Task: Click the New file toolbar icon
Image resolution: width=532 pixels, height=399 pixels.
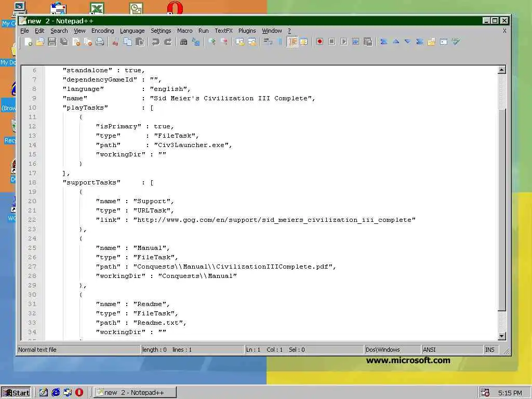Action: tap(28, 42)
